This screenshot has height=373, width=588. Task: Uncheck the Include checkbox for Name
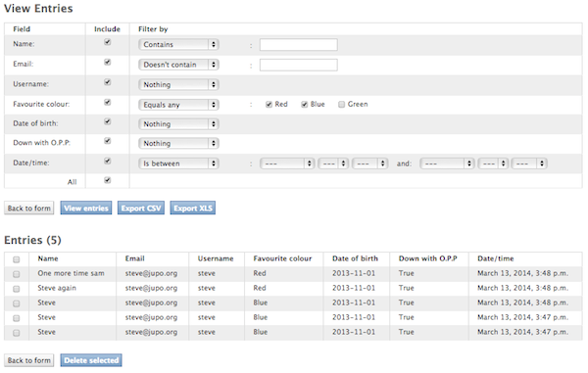[x=107, y=42]
